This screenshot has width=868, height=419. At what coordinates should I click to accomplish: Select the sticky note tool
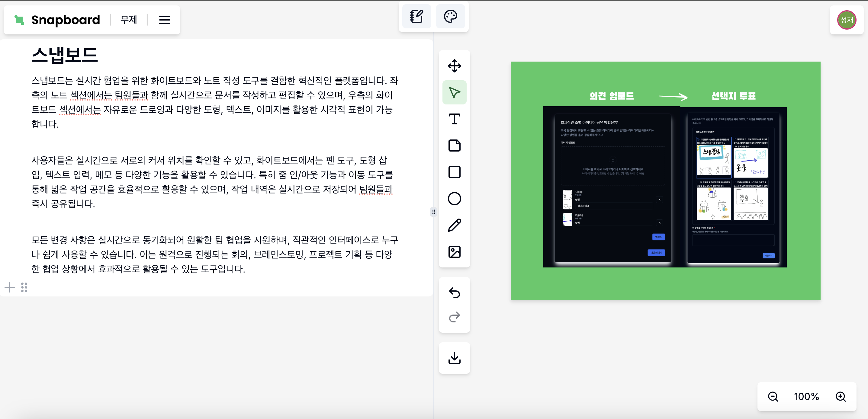tap(454, 146)
